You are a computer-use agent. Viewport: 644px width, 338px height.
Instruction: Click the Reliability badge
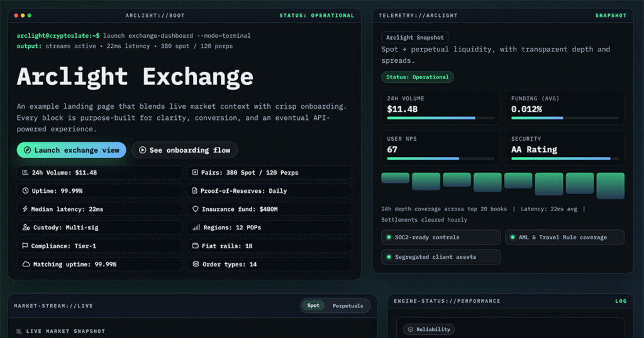point(429,329)
